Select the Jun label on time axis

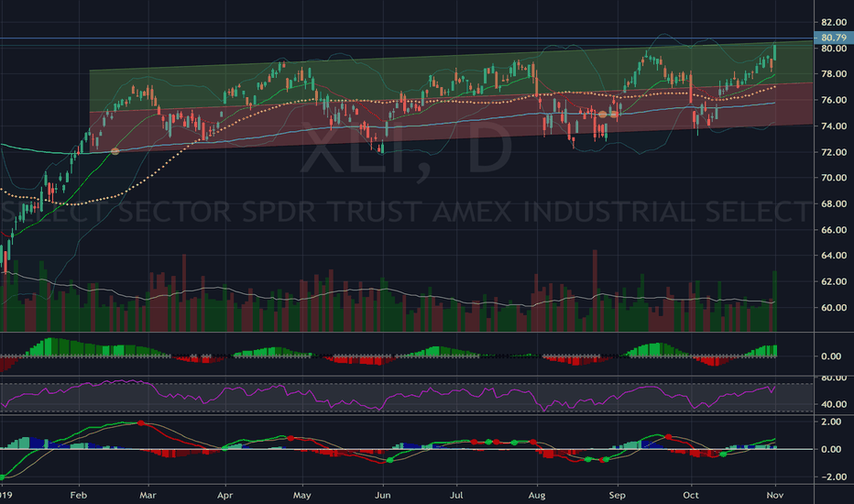[x=383, y=495]
